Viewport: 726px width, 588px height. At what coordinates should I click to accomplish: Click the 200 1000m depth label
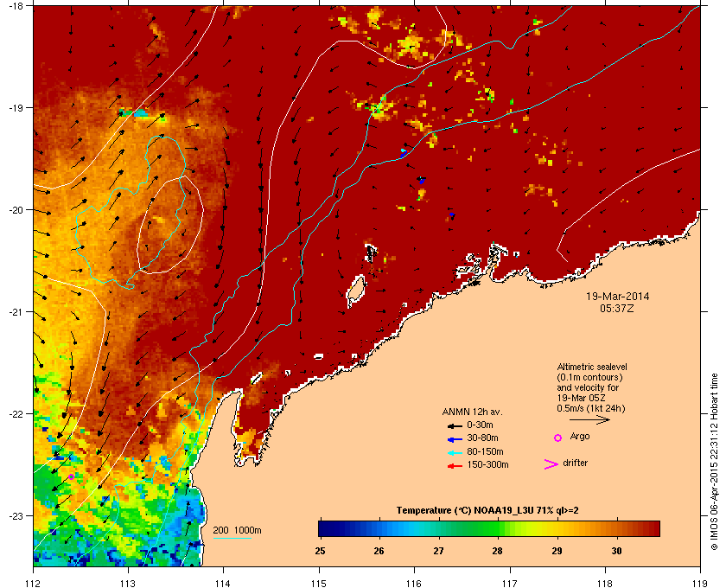(x=237, y=531)
